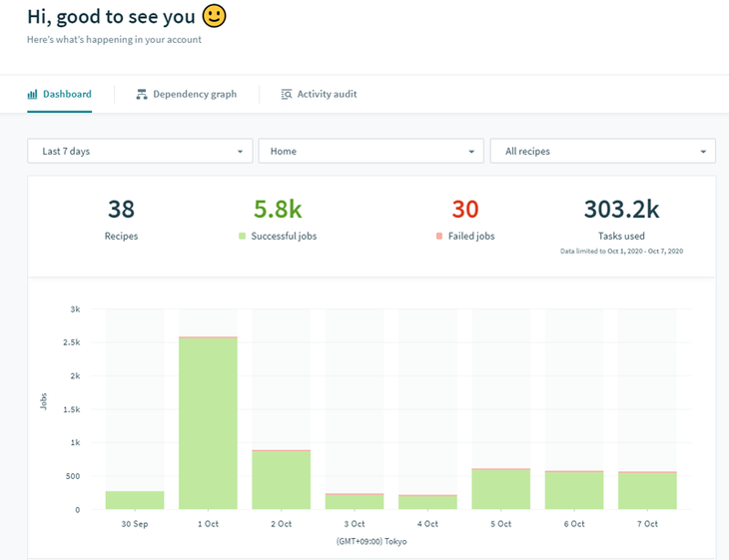Select the Dashboard tab
Image resolution: width=729 pixels, height=560 pixels.
pos(60,95)
